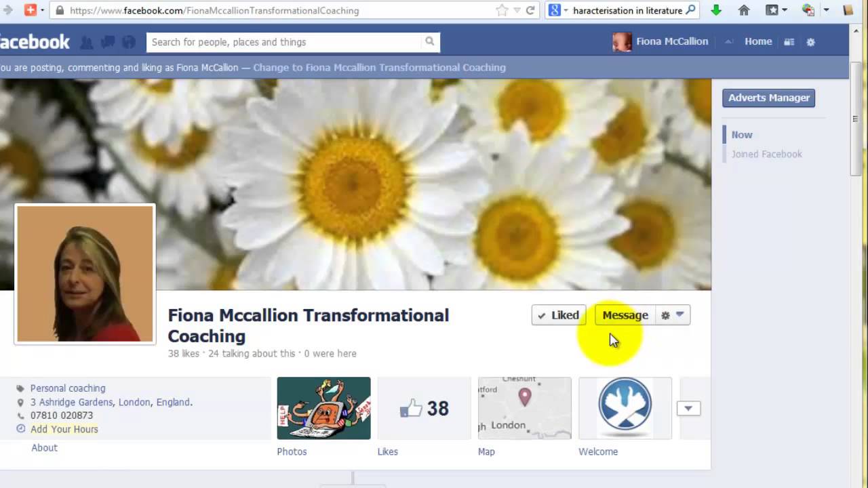The height and width of the screenshot is (488, 868).
Task: Select Now in the timeline navigator
Action: pos(742,135)
